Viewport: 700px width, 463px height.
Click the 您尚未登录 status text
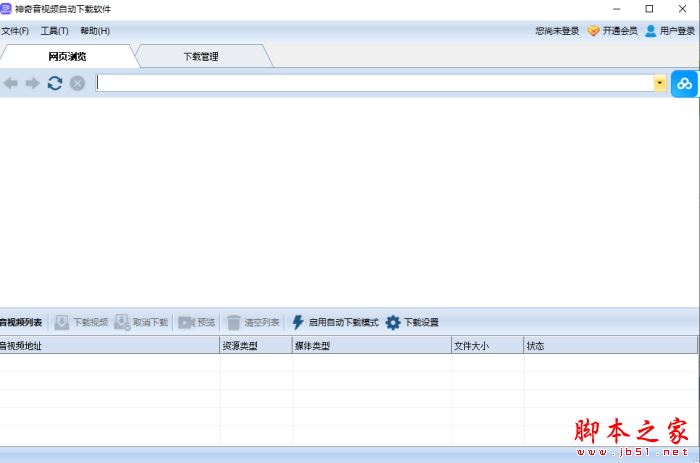[557, 31]
